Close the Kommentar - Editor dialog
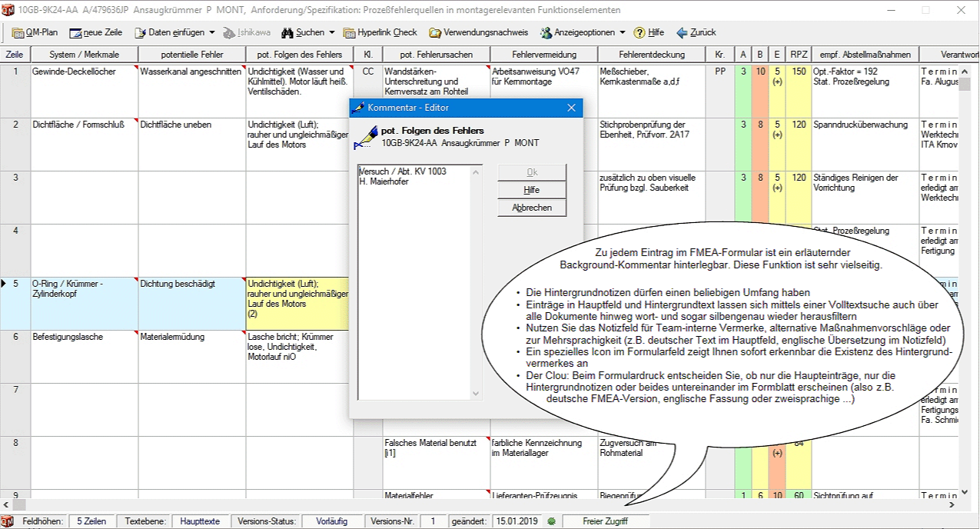980x529 pixels. (x=570, y=108)
